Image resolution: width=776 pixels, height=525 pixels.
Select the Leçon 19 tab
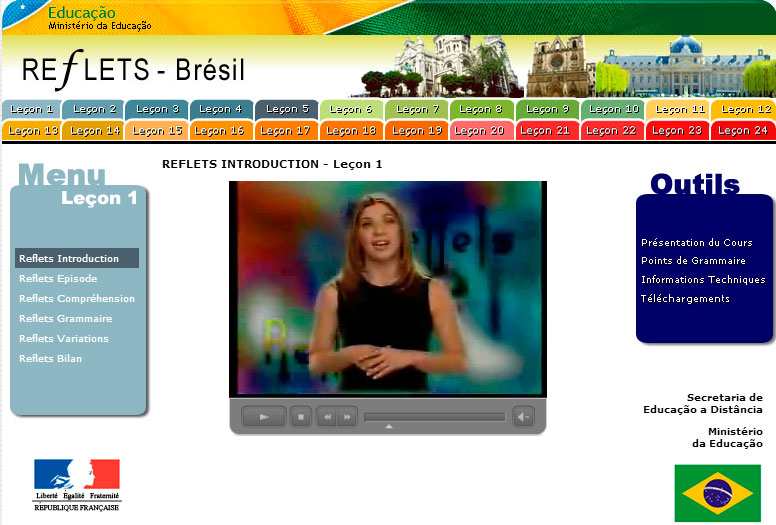[417, 131]
